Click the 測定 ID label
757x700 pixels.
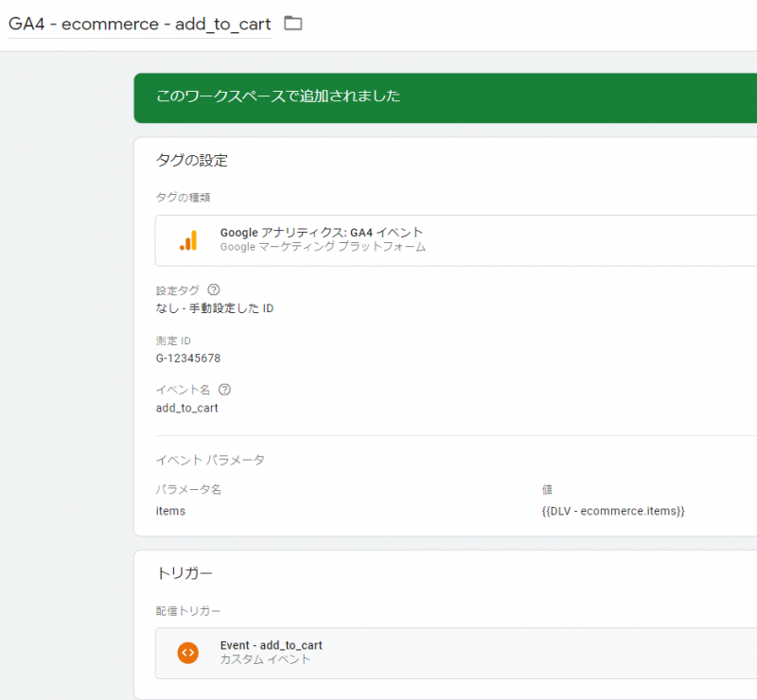tap(173, 341)
